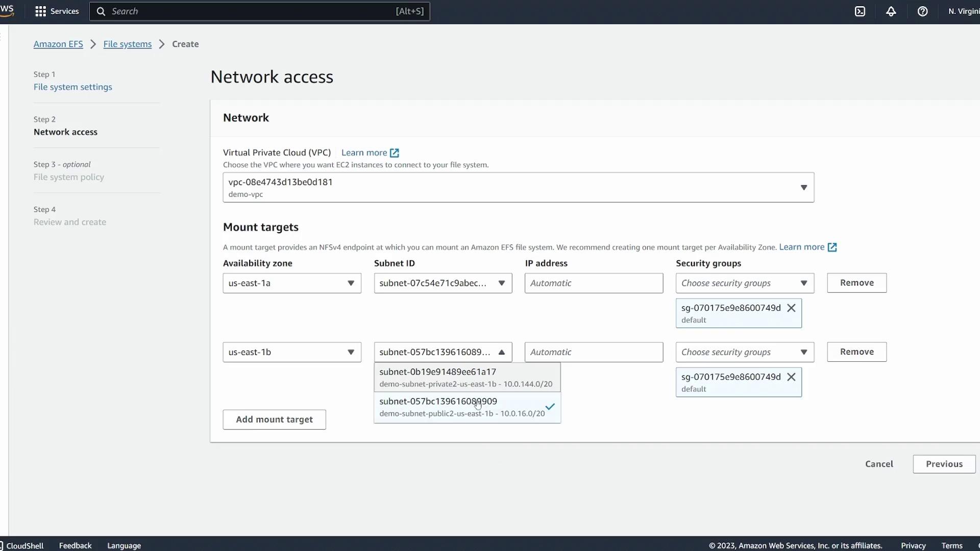Remove the us-east-1b mount target
Viewport: 980px width, 551px height.
(x=856, y=352)
